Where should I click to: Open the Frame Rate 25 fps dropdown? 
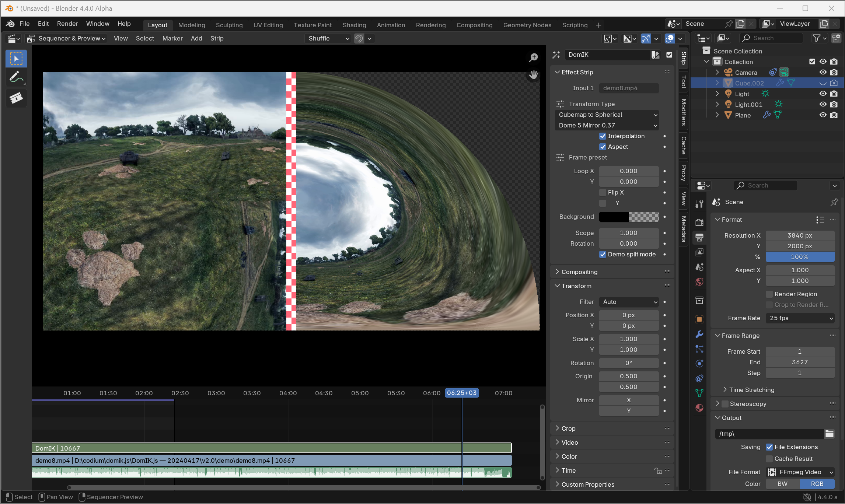800,318
